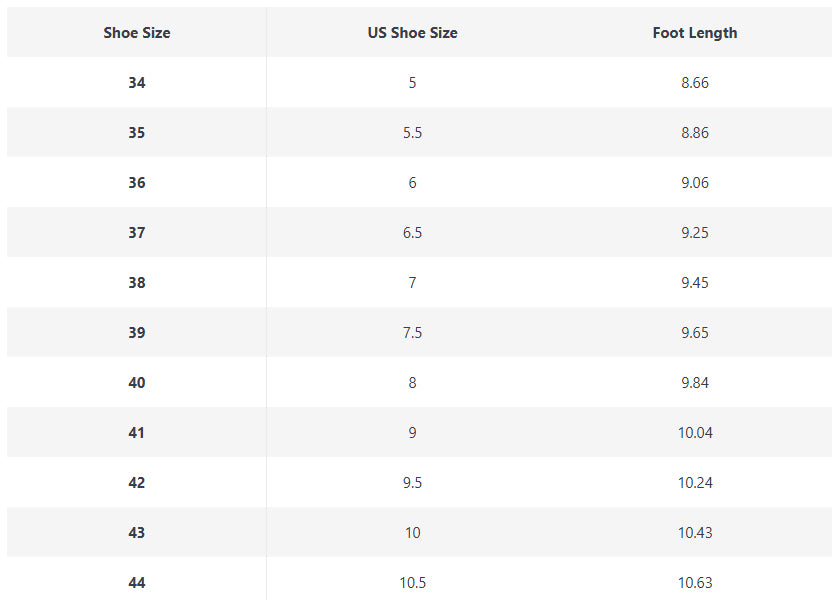The width and height of the screenshot is (838, 600).
Task: Select the foot length 10.43 cell
Action: [695, 533]
